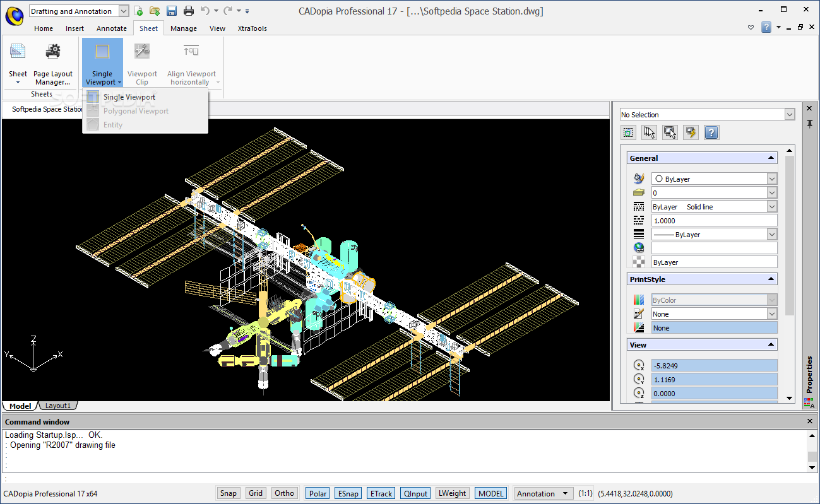Click the line color paintbrush icon

click(639, 179)
